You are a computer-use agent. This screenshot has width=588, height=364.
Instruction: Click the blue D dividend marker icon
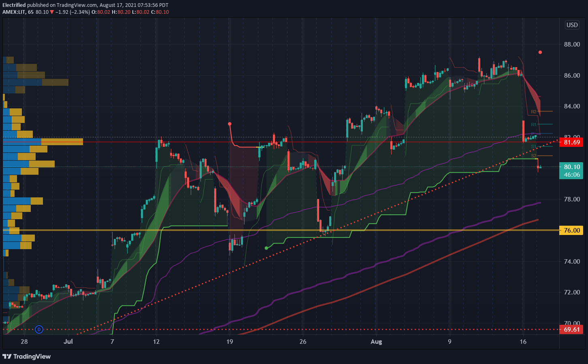point(39,330)
